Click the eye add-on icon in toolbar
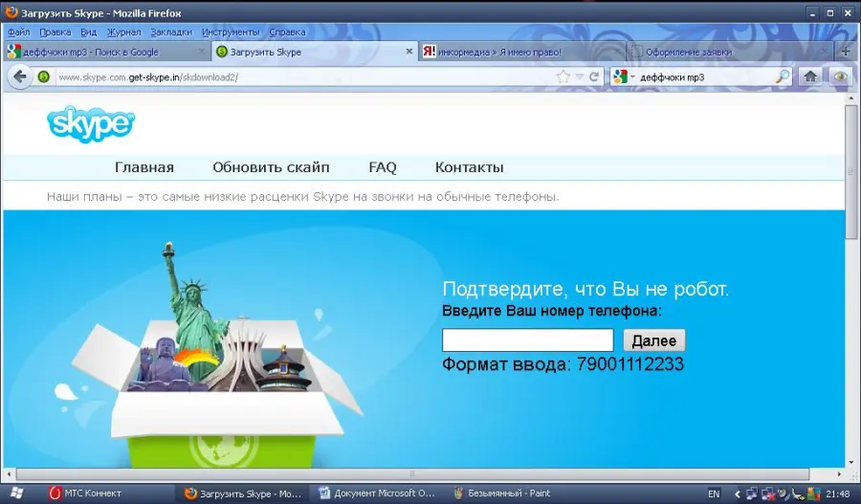This screenshot has height=504, width=861. click(840, 77)
